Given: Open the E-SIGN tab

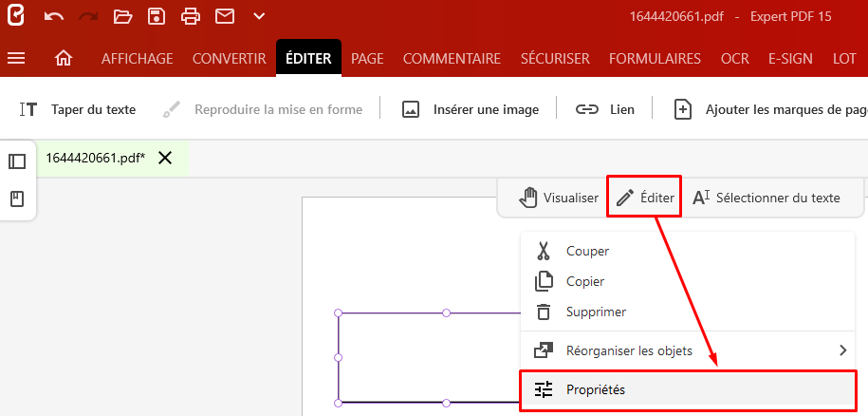Looking at the screenshot, I should [790, 59].
